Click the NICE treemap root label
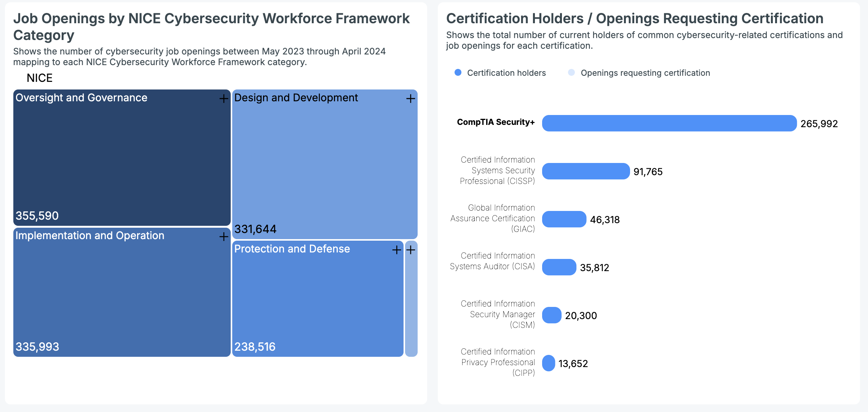Viewport: 868px width, 412px height. click(40, 78)
